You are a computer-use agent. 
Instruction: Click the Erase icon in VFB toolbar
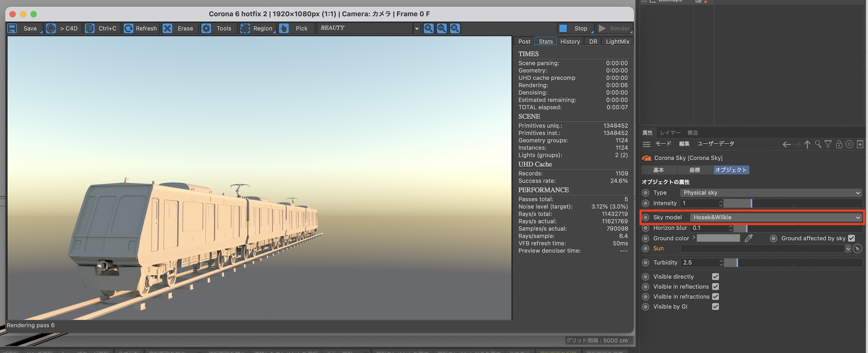click(x=168, y=28)
